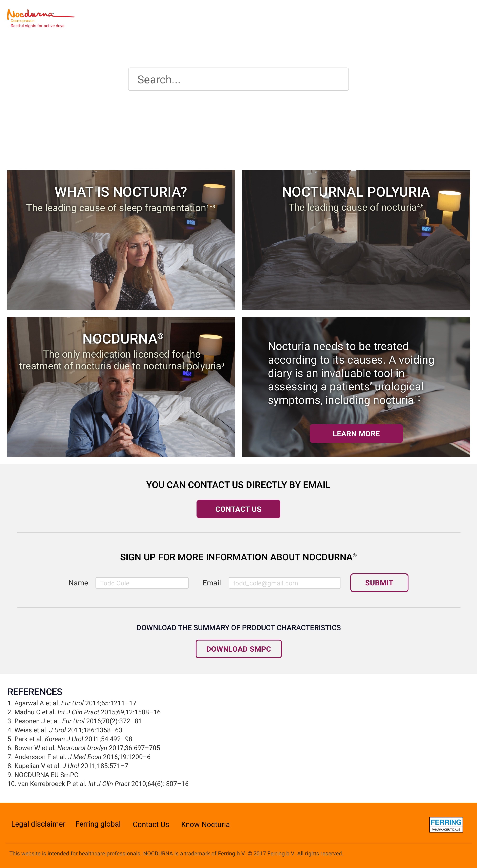This screenshot has height=868, width=477.
Task: Open the What Is Nocturia tile
Action: [121, 240]
